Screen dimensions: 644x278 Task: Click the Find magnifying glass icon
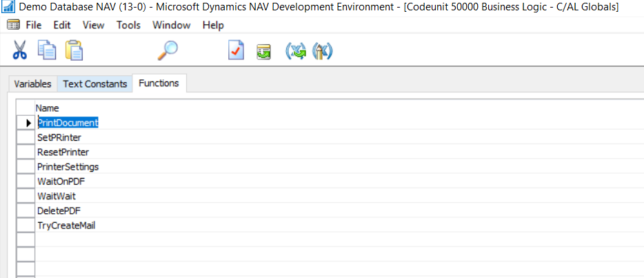coord(168,50)
